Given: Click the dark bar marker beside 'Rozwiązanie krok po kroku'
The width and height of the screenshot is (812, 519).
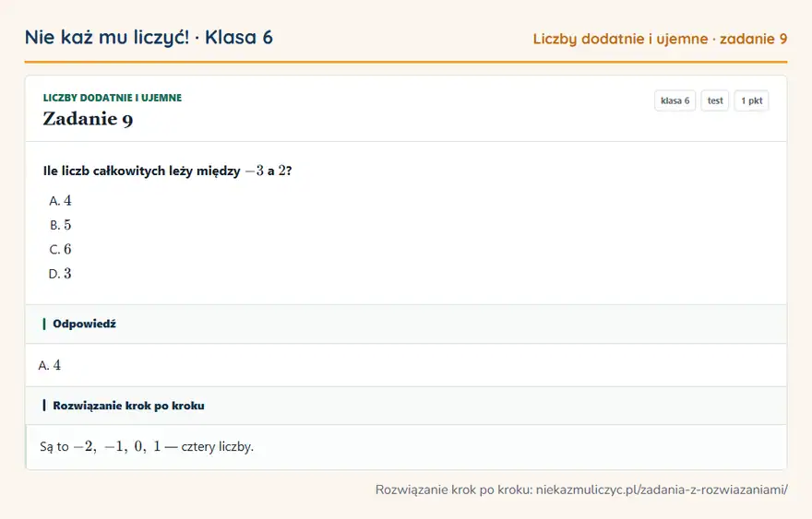Looking at the screenshot, I should coord(44,406).
